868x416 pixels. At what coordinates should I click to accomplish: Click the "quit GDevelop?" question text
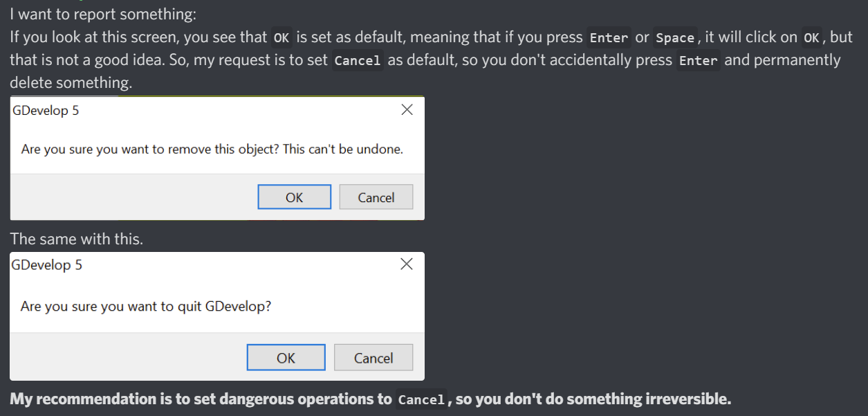click(146, 306)
